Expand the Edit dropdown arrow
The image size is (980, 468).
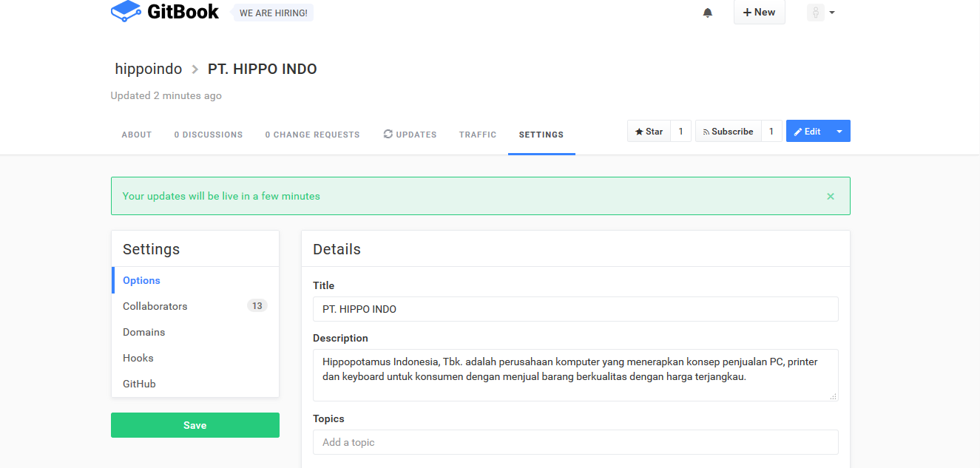point(839,132)
